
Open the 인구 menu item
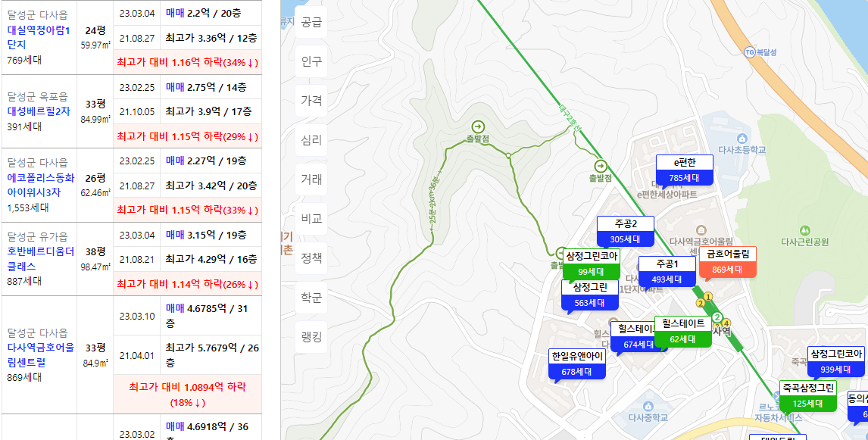[311, 61]
